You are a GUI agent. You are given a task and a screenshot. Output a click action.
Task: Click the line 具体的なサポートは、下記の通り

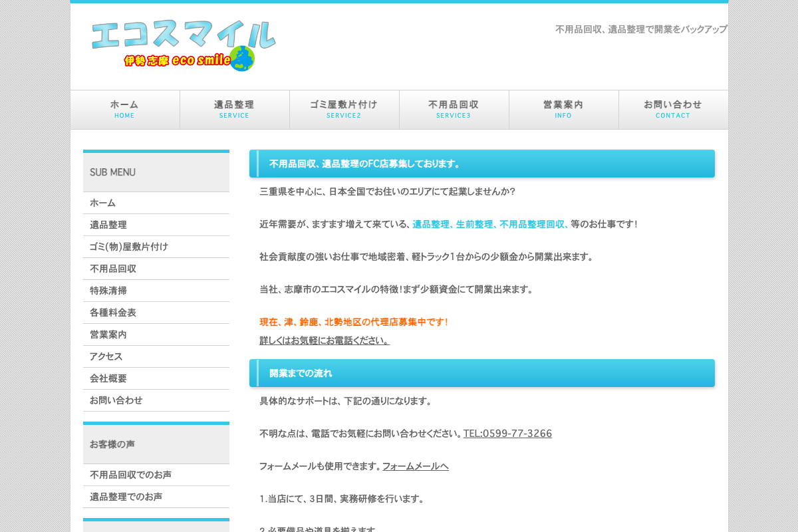346,401
